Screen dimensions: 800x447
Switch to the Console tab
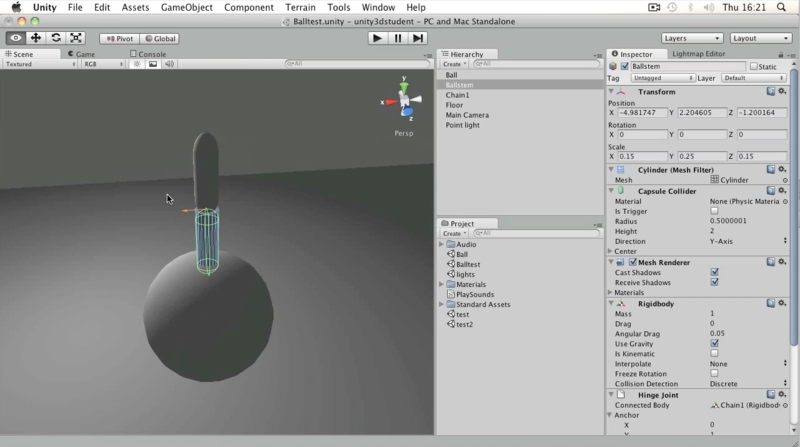point(148,54)
